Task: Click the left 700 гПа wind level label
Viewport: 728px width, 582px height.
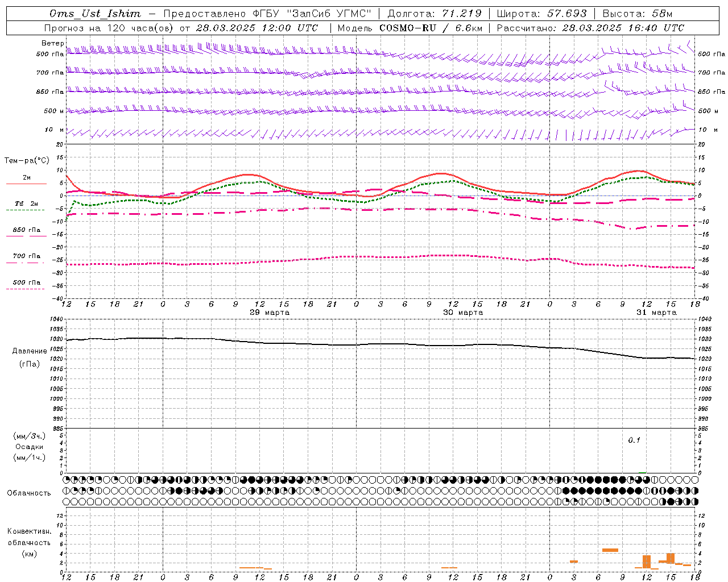Action: (x=50, y=73)
